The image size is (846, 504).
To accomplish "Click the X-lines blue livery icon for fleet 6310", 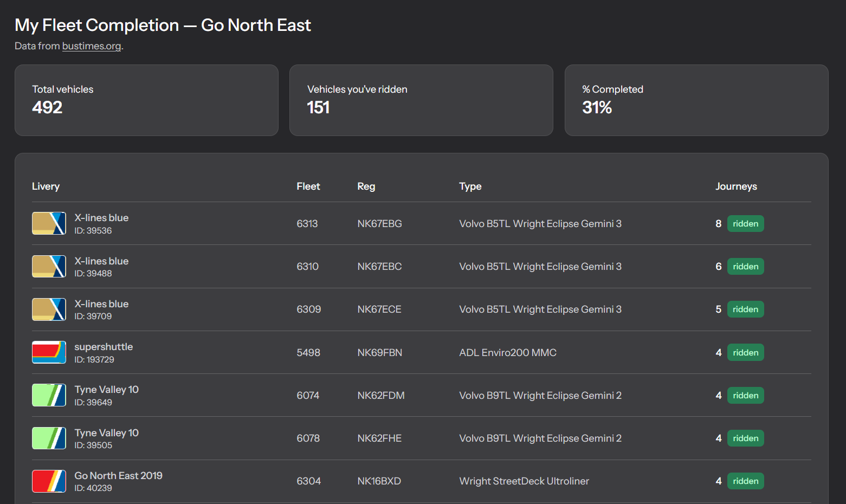I will click(x=49, y=267).
